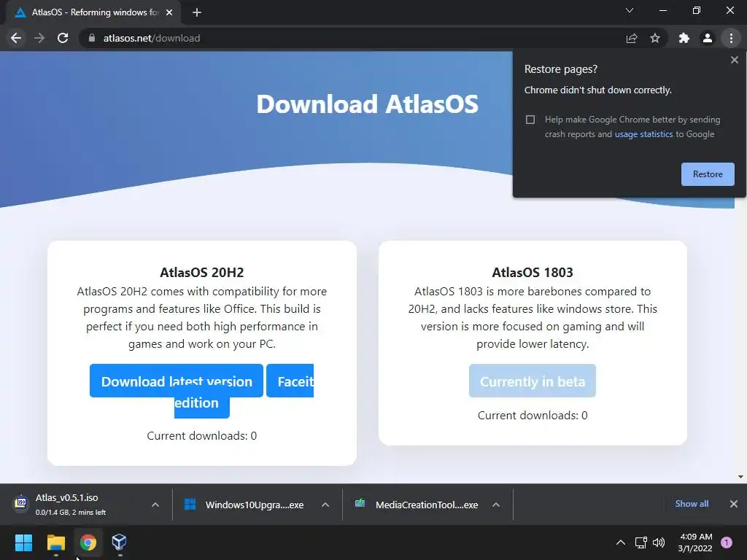
Task: Expand options for Atlas_v0.5.1.iso download
Action: click(x=155, y=505)
